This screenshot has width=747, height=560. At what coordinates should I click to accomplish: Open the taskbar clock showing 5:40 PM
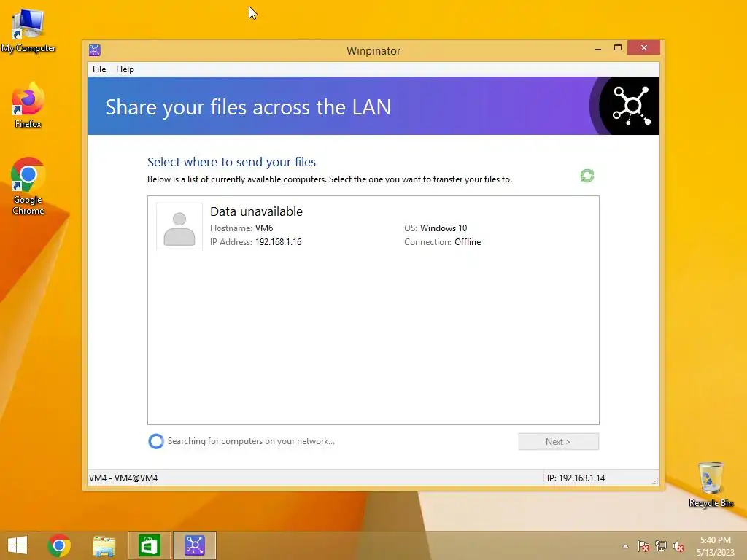[x=716, y=546]
